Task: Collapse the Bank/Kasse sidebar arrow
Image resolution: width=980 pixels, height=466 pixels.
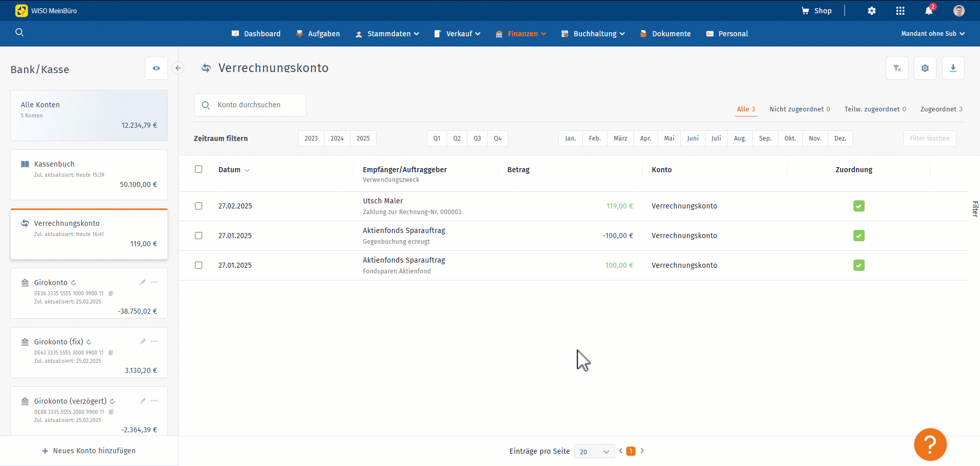Action: coord(178,68)
